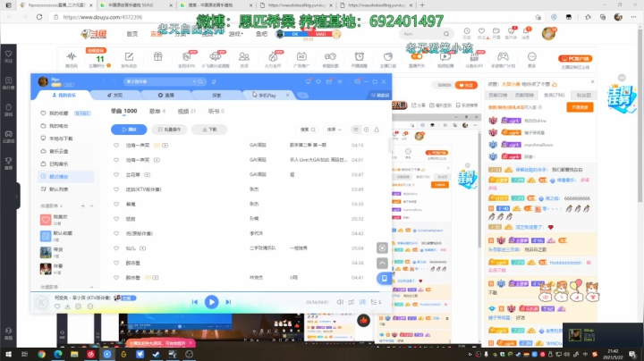Switch to the 我的音乐 tab
The height and width of the screenshot is (361, 644).
click(x=64, y=96)
